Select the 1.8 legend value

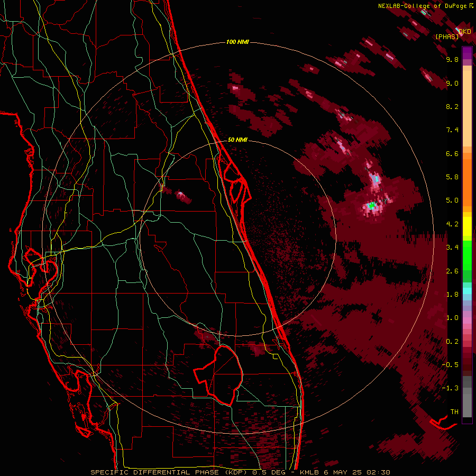[x=452, y=295]
